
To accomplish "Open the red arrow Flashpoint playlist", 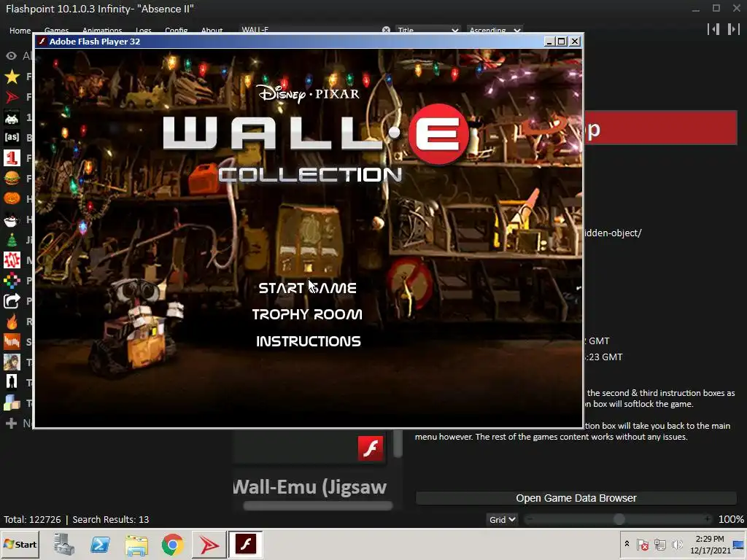I will coord(12,97).
